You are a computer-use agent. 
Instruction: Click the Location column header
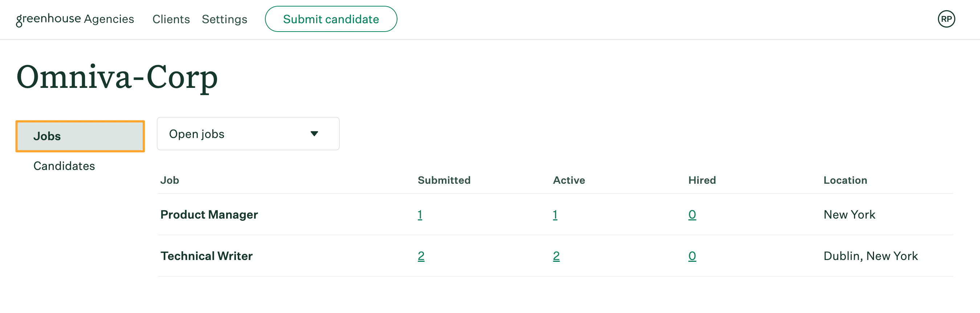coord(845,180)
